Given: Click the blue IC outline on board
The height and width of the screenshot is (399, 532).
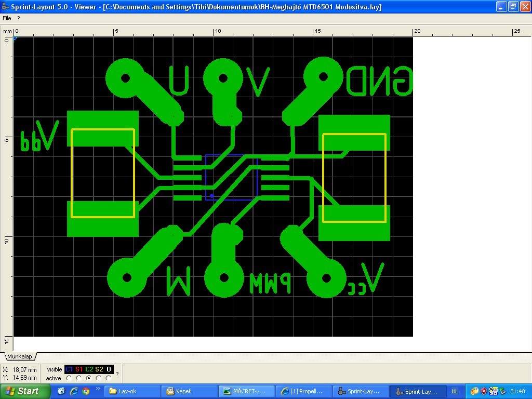Looking at the screenshot, I should pyautogui.click(x=231, y=177).
